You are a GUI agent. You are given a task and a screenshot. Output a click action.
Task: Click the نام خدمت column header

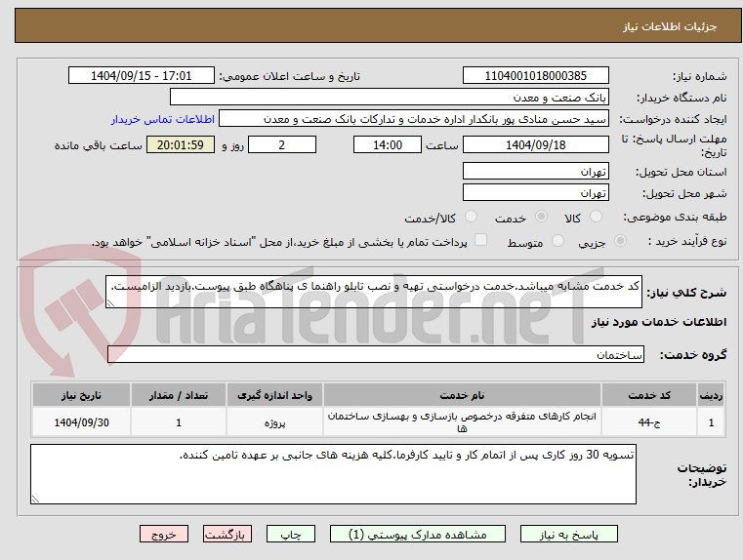(462, 395)
